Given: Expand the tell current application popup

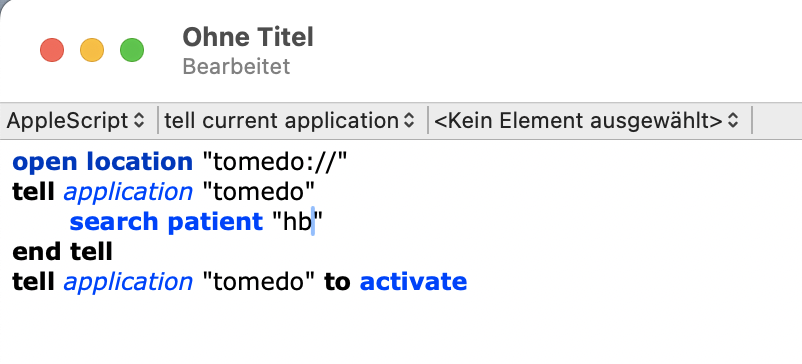Looking at the screenshot, I should tap(289, 121).
